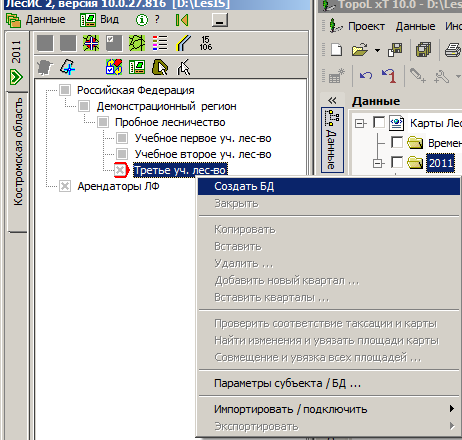Click the colored legend list icon

[x=160, y=43]
